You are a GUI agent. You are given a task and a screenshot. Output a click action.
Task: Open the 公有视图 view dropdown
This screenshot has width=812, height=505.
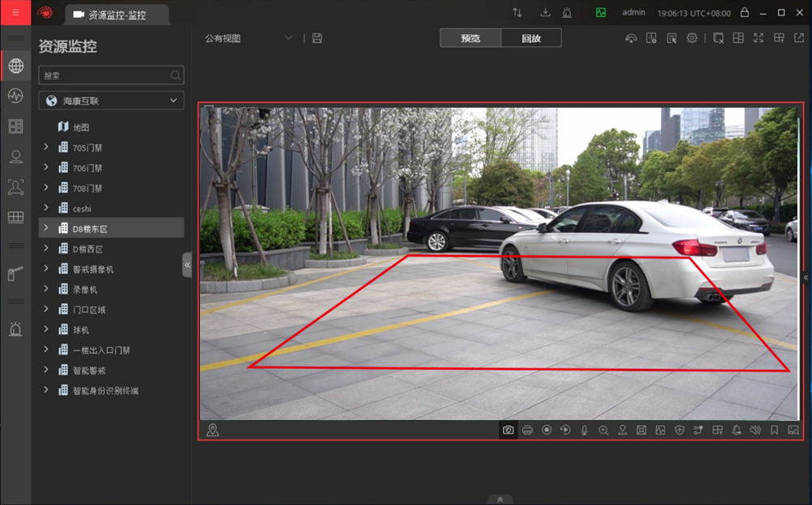[248, 38]
